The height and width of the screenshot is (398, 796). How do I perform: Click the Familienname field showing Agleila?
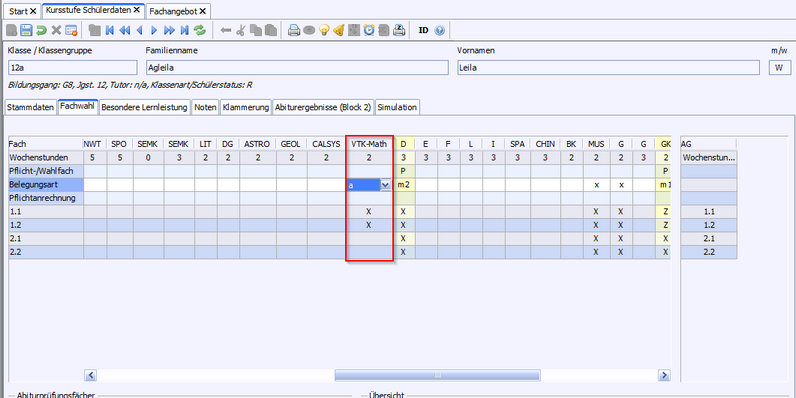tap(297, 68)
